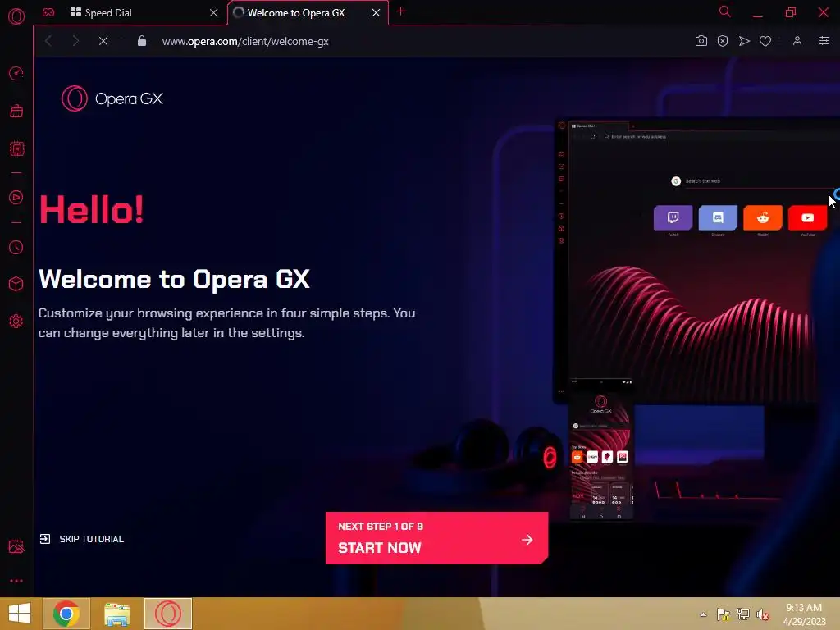The image size is (840, 630).
Task: Click the back navigation arrow
Action: tap(48, 41)
